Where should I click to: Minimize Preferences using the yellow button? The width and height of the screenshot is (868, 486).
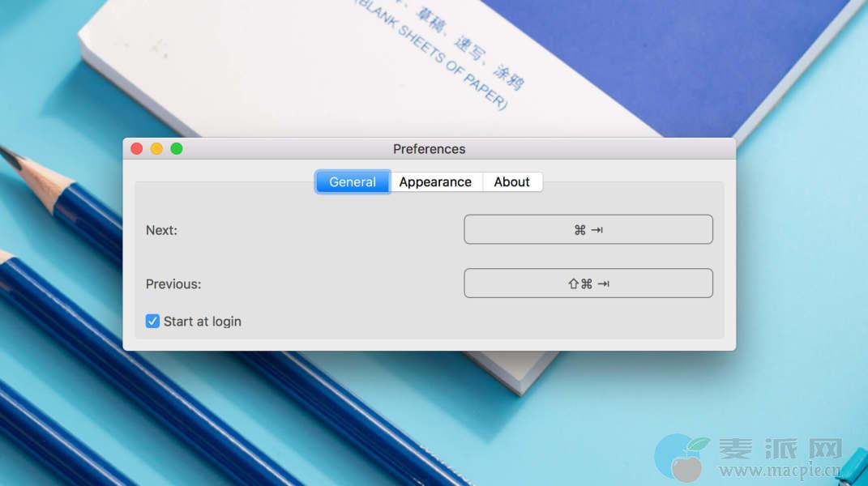[156, 149]
